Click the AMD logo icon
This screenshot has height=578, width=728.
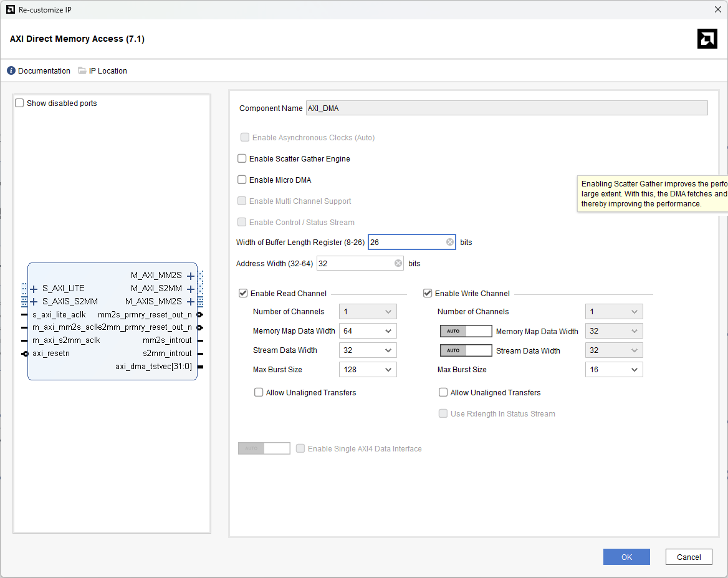(707, 39)
